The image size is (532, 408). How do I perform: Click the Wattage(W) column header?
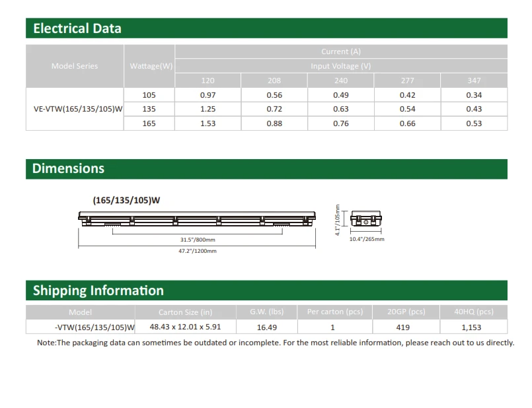click(149, 66)
